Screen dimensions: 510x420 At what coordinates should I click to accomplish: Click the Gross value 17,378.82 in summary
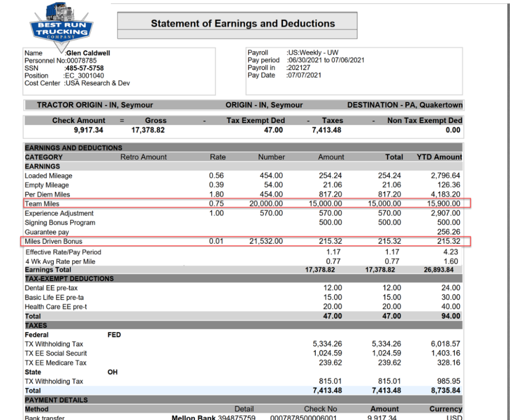click(x=148, y=130)
